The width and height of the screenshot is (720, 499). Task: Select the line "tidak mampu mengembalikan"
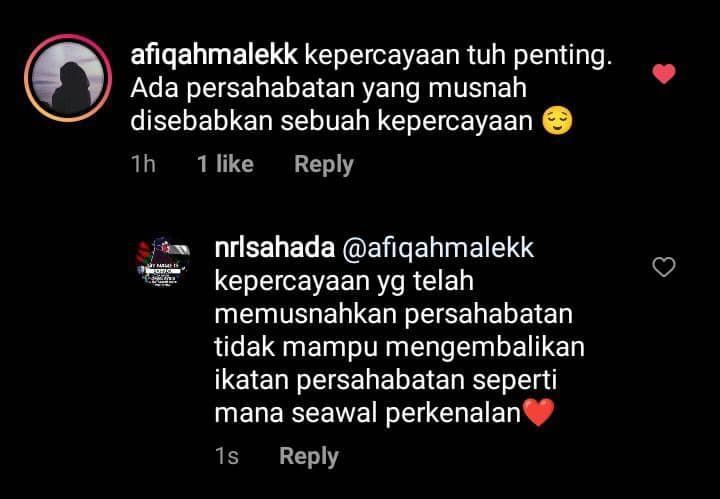pos(399,348)
